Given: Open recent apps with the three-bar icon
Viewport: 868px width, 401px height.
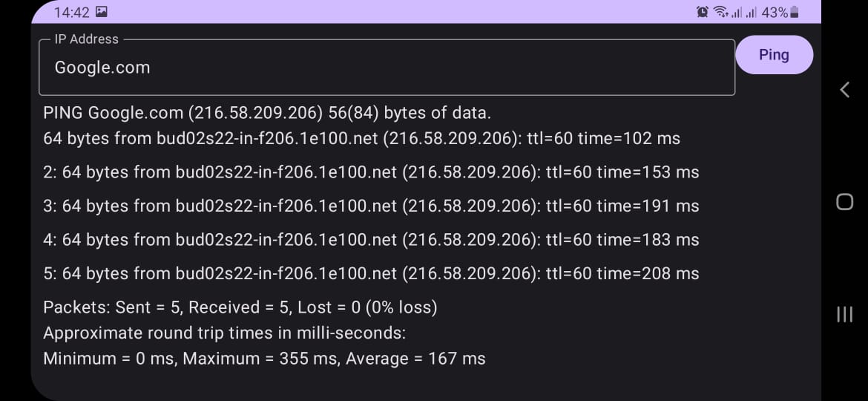Looking at the screenshot, I should click(844, 314).
